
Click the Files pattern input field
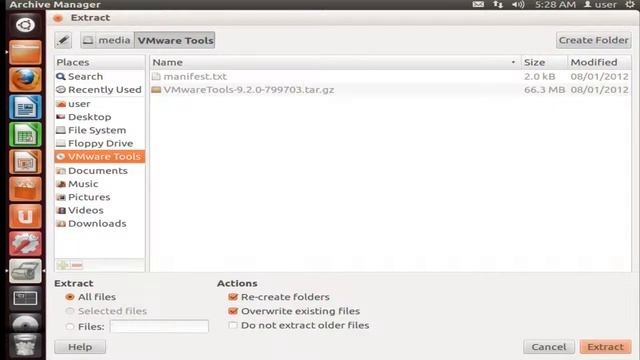pos(159,327)
